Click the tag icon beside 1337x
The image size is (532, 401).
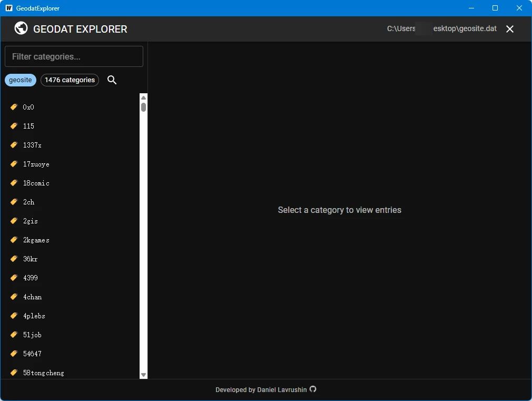pos(14,145)
